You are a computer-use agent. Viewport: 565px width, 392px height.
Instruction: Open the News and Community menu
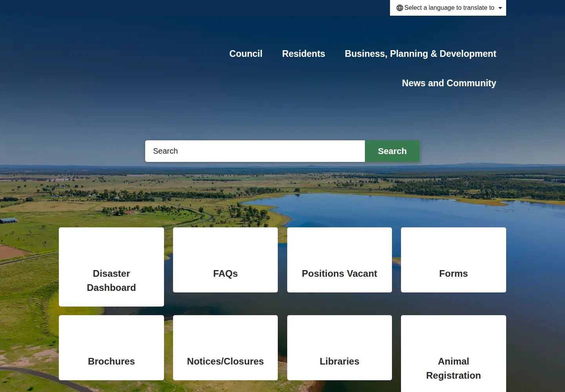click(x=449, y=83)
